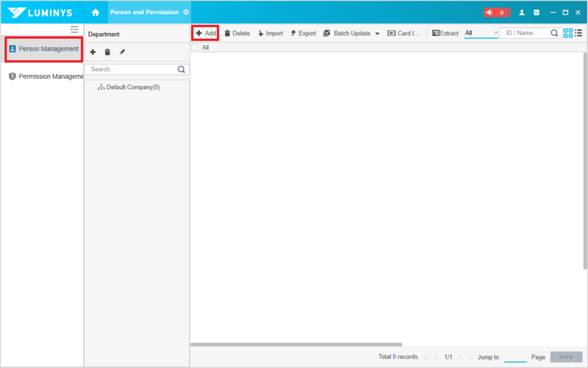The image size is (588, 368).
Task: Select Person Management in the sidebar
Action: click(x=44, y=49)
